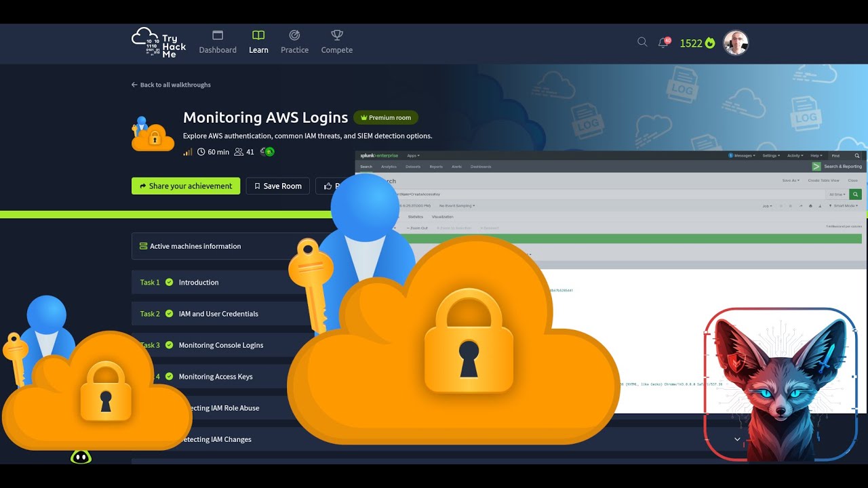Open the All time range picker

(x=837, y=194)
